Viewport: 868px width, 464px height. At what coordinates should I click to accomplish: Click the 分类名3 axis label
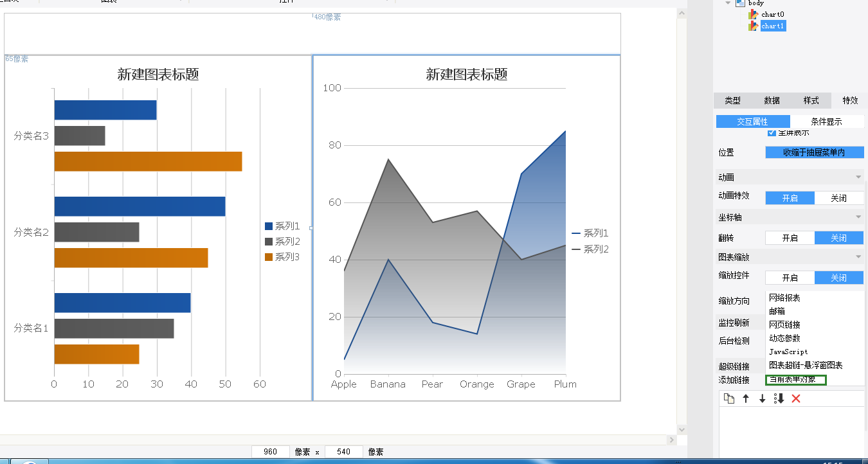[x=32, y=136]
